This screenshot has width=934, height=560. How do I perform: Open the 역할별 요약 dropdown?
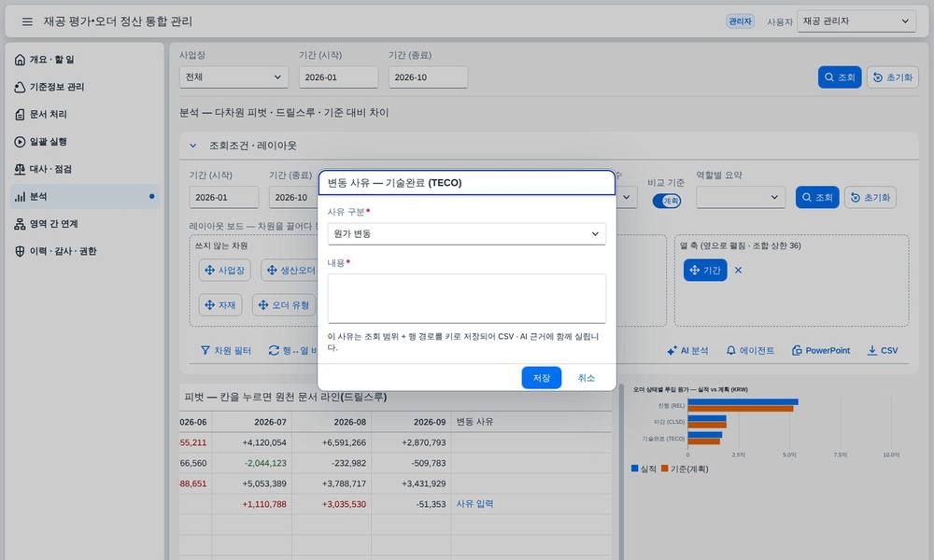(x=741, y=198)
